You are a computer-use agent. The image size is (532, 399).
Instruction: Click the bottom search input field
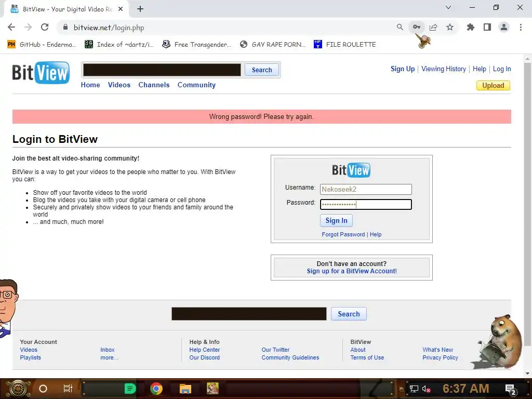click(x=249, y=314)
